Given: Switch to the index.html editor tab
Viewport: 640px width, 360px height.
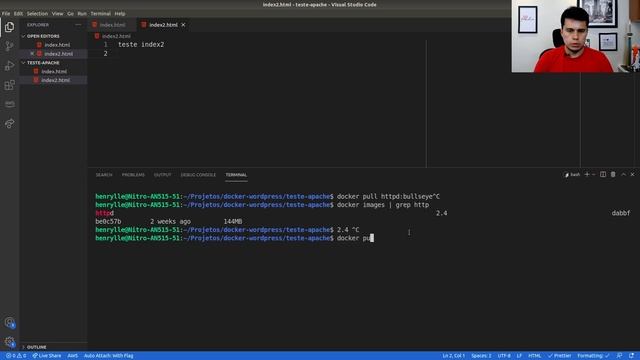Looking at the screenshot, I should (112, 25).
